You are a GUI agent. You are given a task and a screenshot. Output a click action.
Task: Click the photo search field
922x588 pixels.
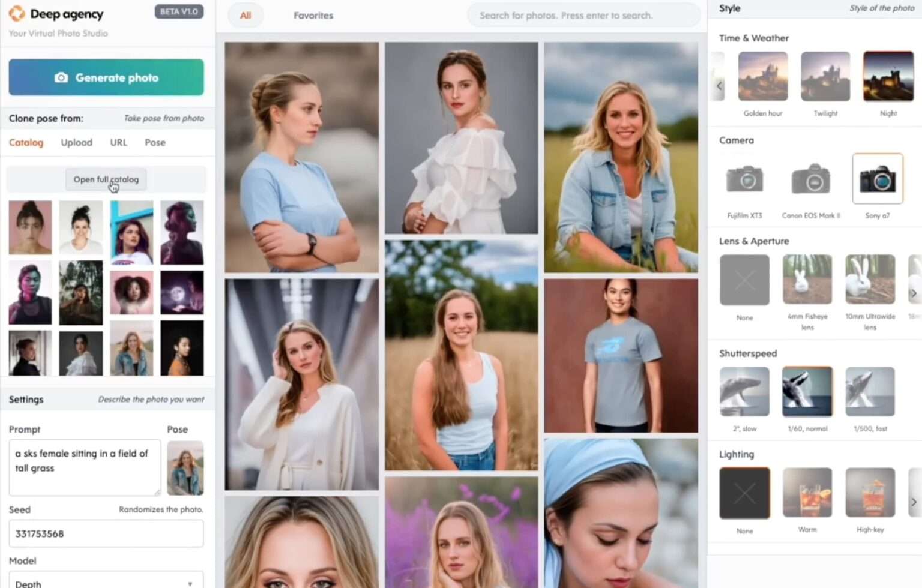tap(583, 15)
